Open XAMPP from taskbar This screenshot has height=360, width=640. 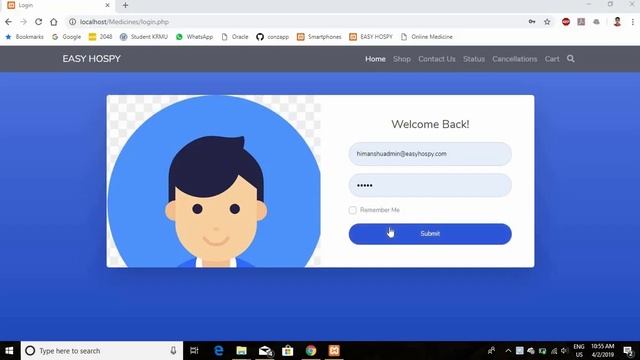point(334,351)
